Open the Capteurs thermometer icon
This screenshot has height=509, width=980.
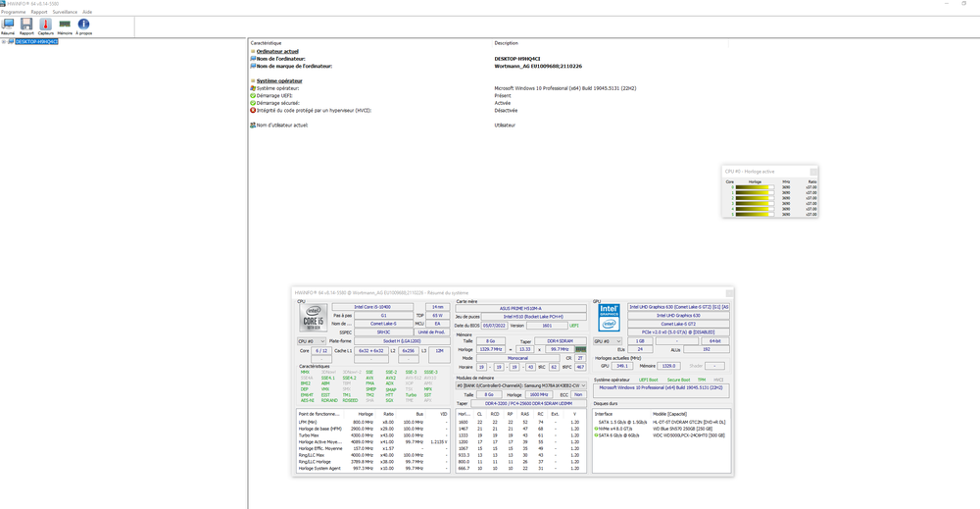point(45,25)
